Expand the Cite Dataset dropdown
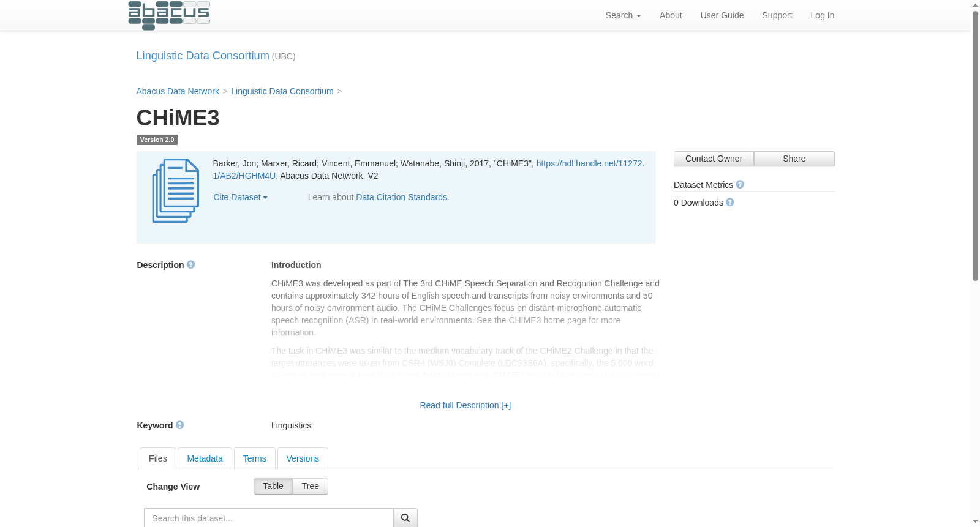 240,197
